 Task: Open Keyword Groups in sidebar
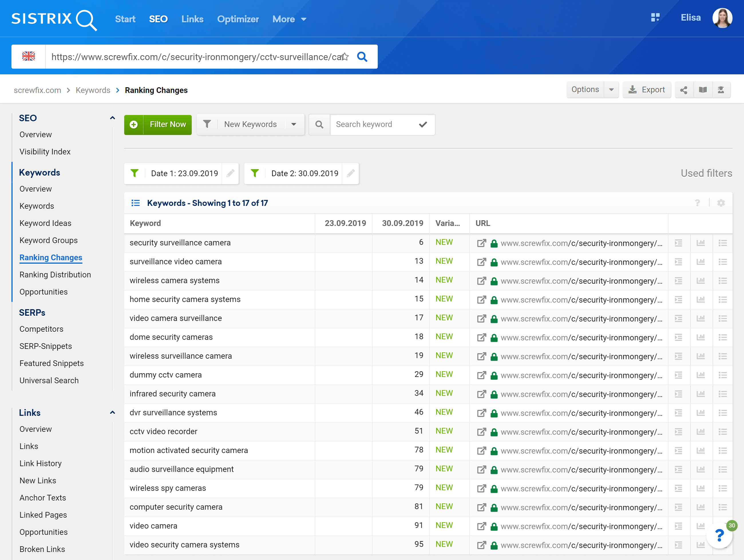click(x=48, y=240)
